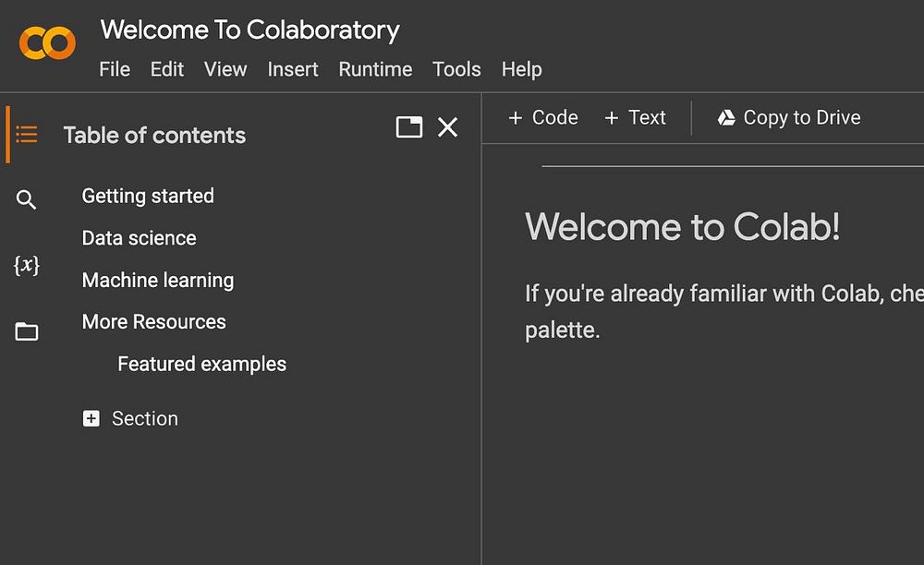Click the notebook title Welcome To Colaboratory
The width and height of the screenshot is (924, 565).
pos(250,30)
